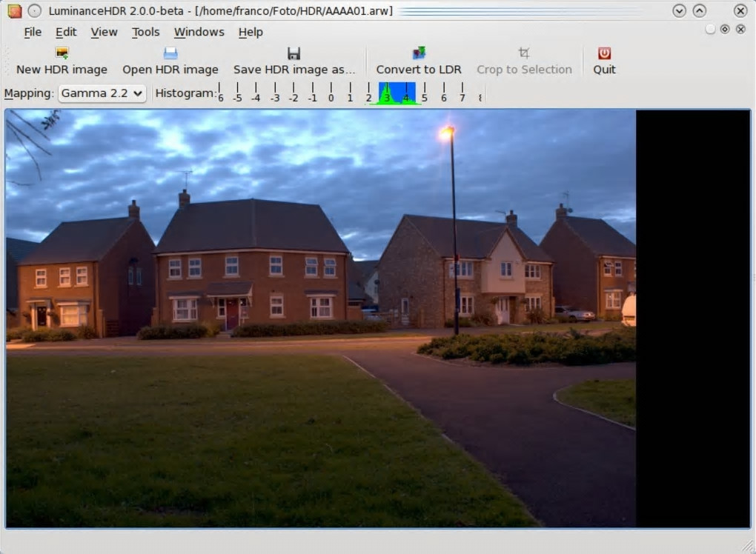Maximize the LuminanceHDR window with up arrow
The image size is (756, 554).
[x=700, y=10]
